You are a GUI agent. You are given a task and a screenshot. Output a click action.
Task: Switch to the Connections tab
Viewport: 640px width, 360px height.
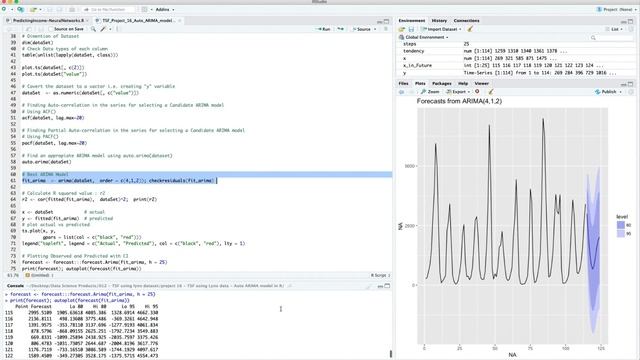point(467,20)
